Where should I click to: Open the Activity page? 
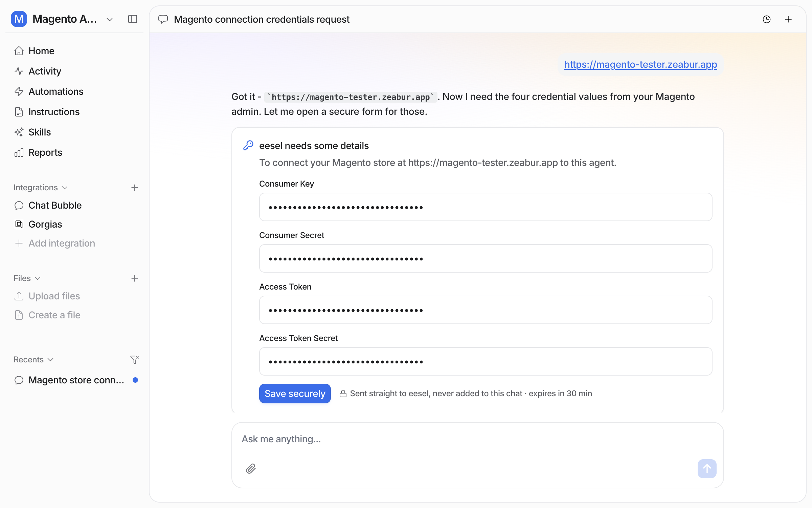tap(74, 71)
